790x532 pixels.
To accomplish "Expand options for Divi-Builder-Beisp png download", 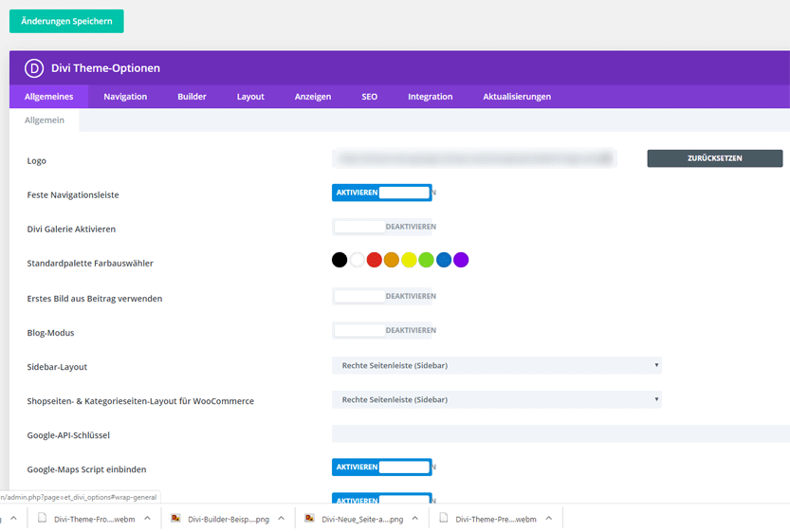I will click(281, 518).
